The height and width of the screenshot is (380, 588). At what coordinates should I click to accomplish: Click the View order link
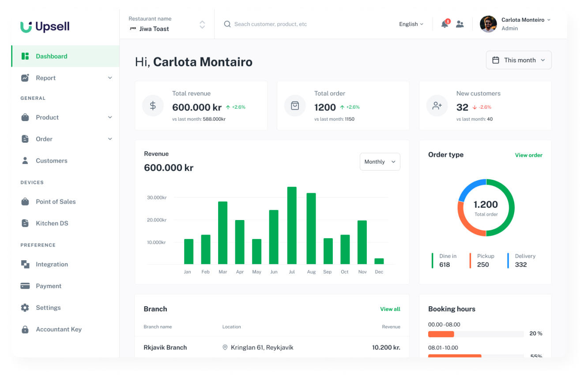tap(528, 155)
